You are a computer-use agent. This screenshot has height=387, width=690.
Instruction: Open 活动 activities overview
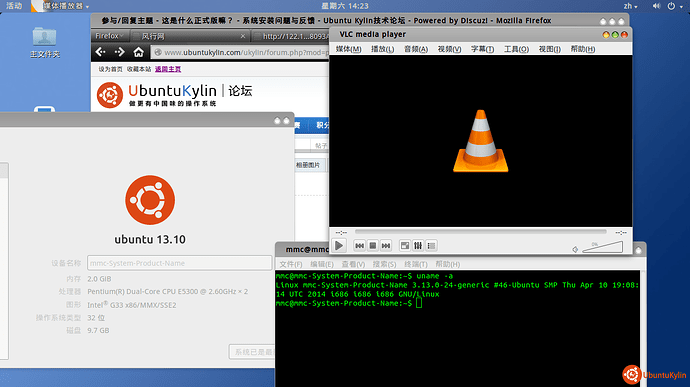tap(14, 6)
